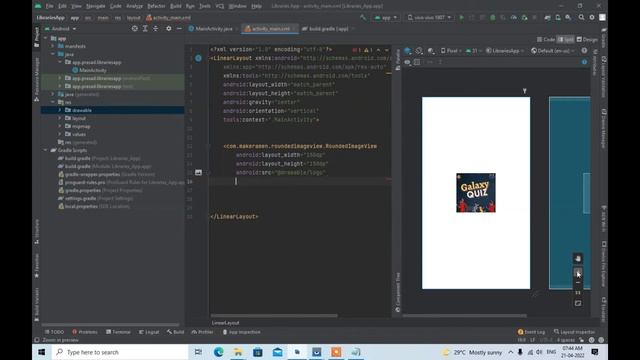
Task: Open the search everywhere magnifier
Action: pos(581,18)
